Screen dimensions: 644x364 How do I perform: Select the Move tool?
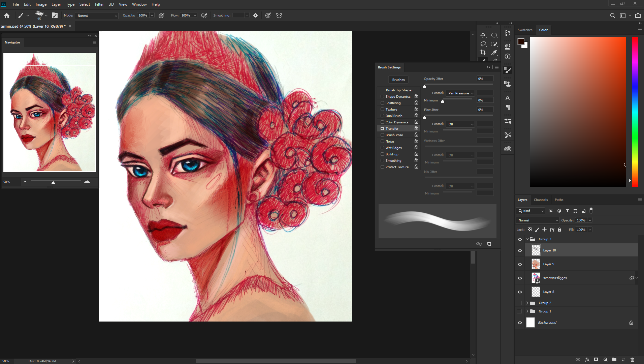[x=483, y=35]
